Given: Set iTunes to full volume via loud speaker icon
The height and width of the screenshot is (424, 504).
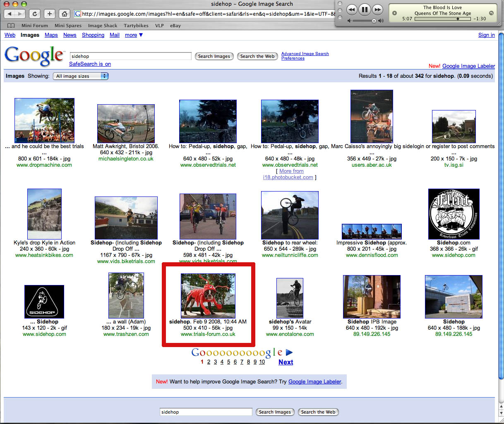Looking at the screenshot, I should coord(381,20).
